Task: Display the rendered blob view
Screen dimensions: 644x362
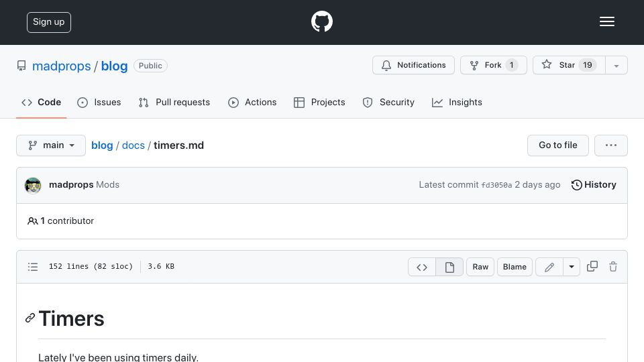Action: (449, 267)
